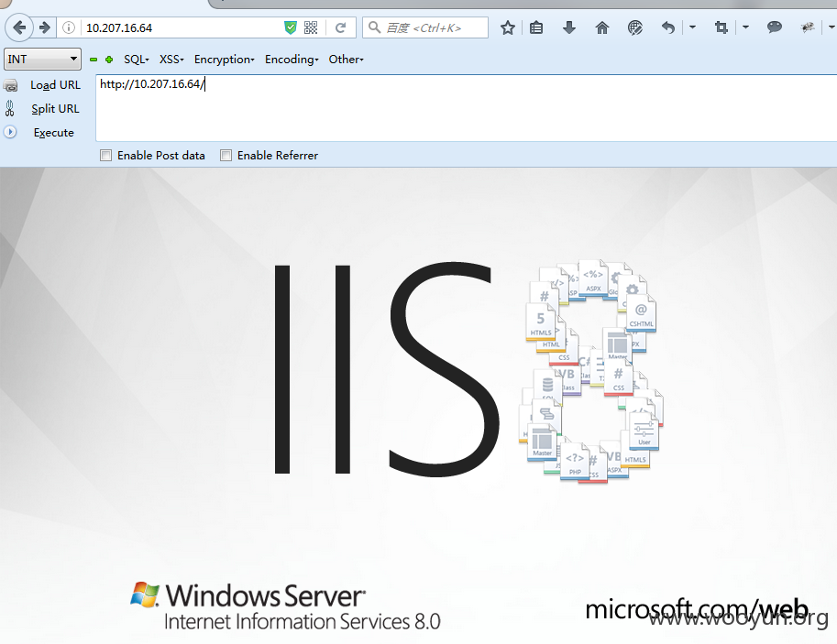The width and height of the screenshot is (837, 644).
Task: Click the Execute play icon
Action: click(x=10, y=132)
